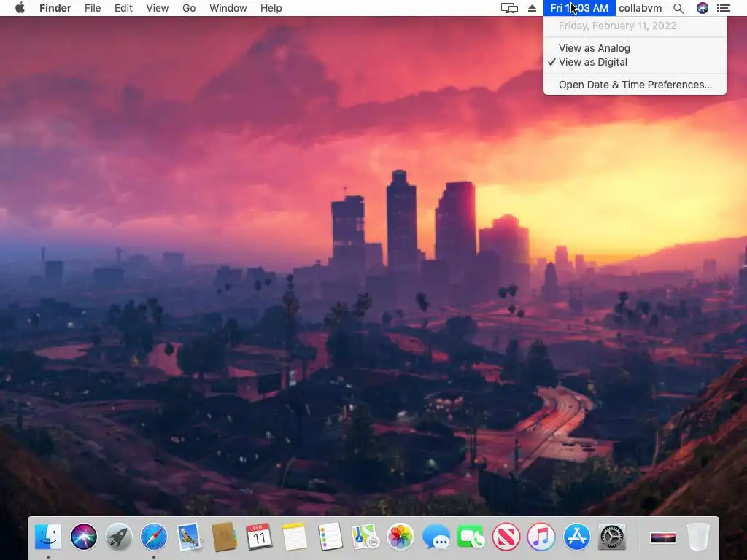This screenshot has width=747, height=560.
Task: Open Reminders app in Dock
Action: [330, 537]
